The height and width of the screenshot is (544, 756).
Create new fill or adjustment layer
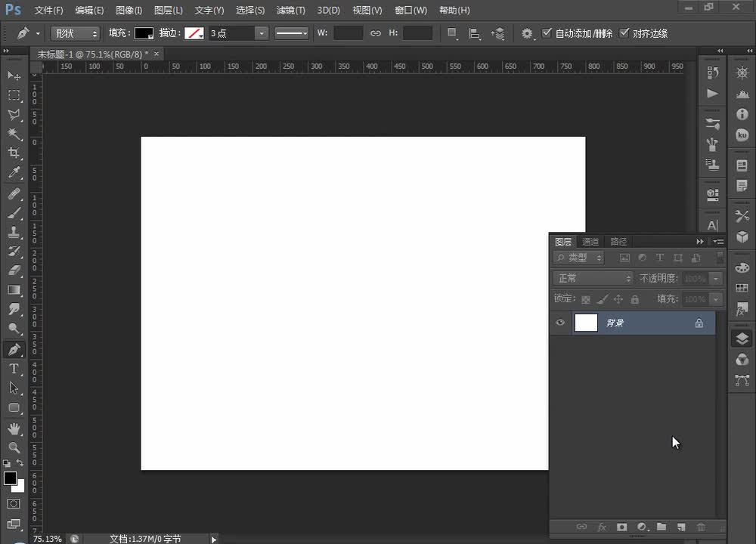tap(642, 527)
